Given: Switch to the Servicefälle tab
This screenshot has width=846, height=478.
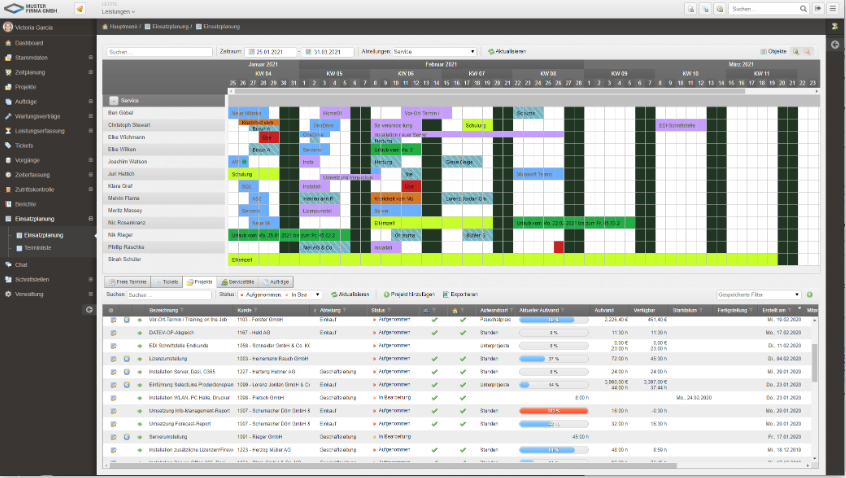Looking at the screenshot, I should [x=240, y=282].
